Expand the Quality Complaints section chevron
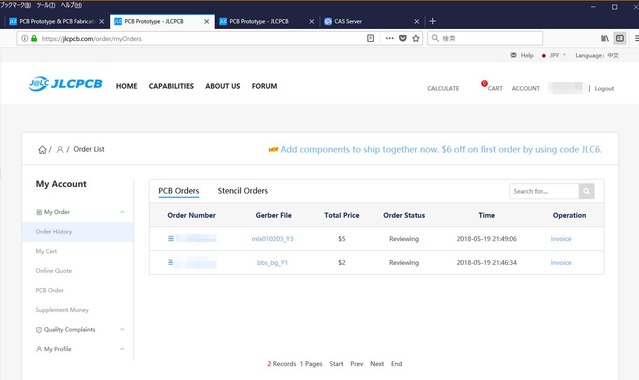 [122, 329]
